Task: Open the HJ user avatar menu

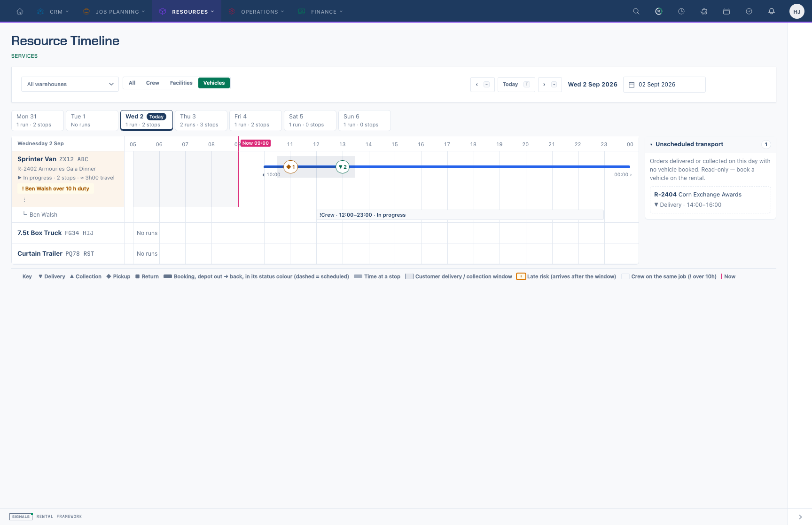Action: coord(797,11)
